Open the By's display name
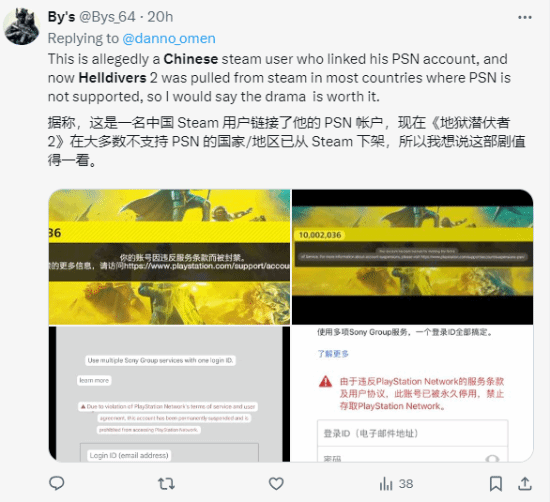This screenshot has height=502, width=550. point(61,17)
